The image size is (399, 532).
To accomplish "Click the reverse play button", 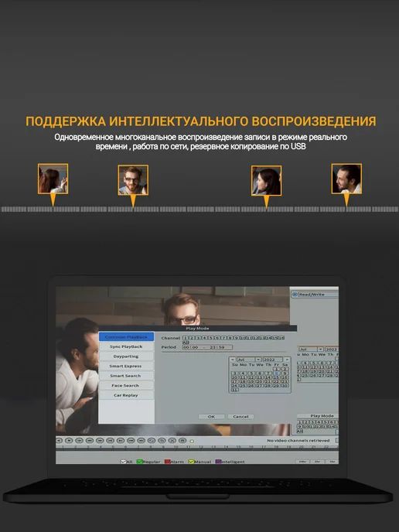I will [59, 441].
